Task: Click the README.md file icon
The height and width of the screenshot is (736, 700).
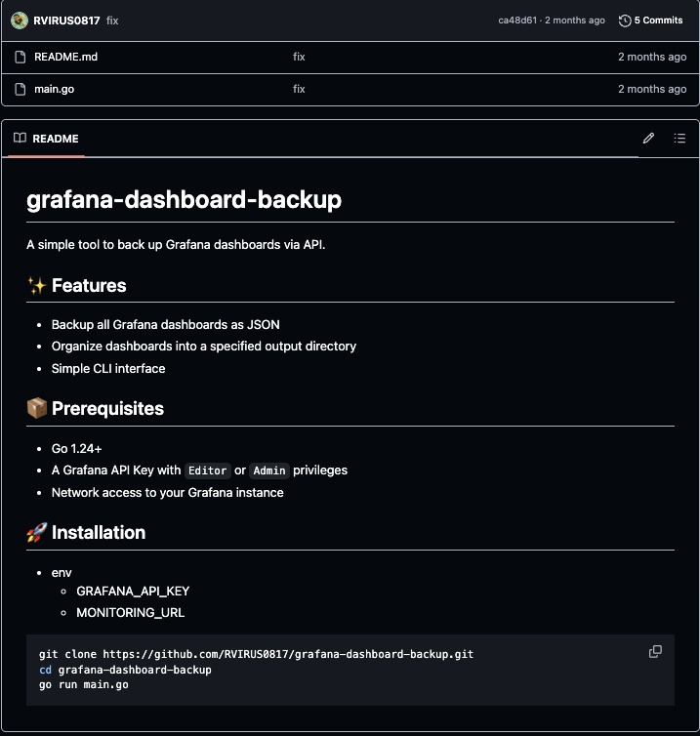Action: tap(19, 57)
